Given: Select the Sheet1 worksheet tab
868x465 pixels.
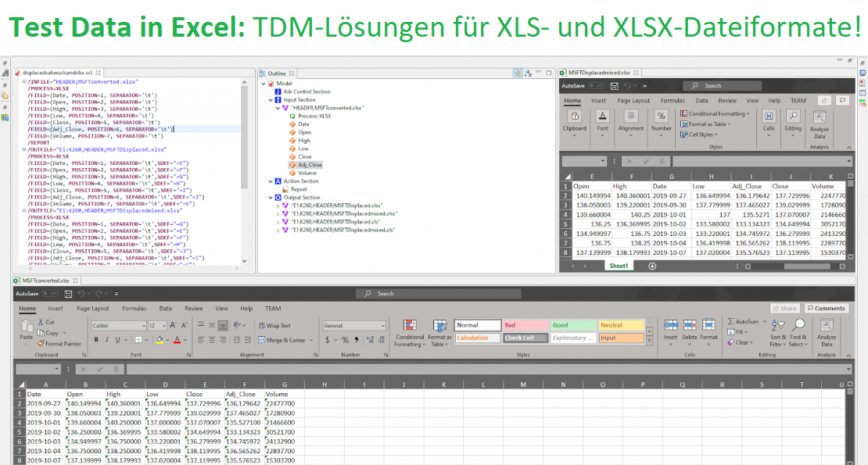Looking at the screenshot, I should click(x=619, y=266).
